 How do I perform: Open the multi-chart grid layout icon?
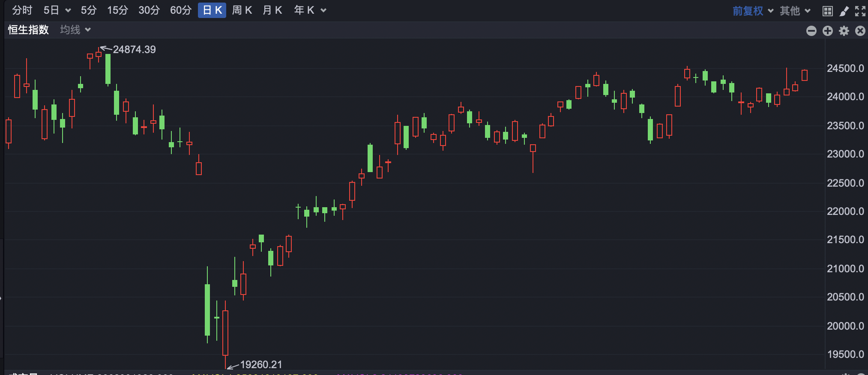pyautogui.click(x=828, y=11)
